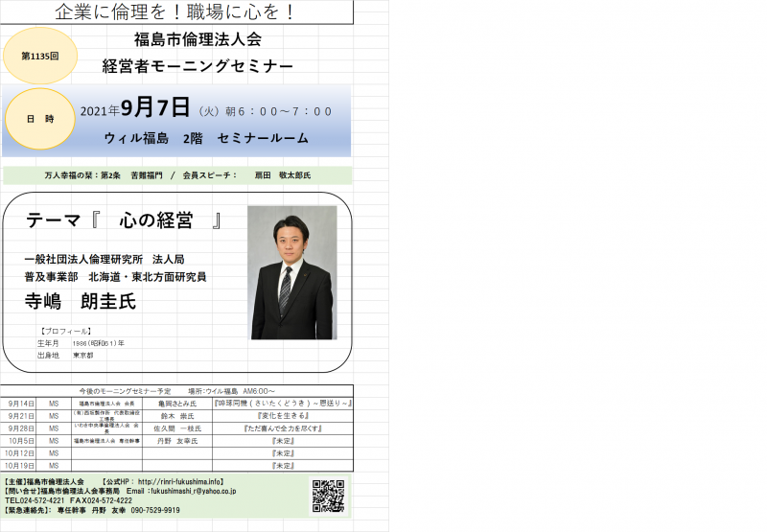Select speaker name 寺嶋 朗圭氏
The image size is (767, 532).
click(81, 301)
